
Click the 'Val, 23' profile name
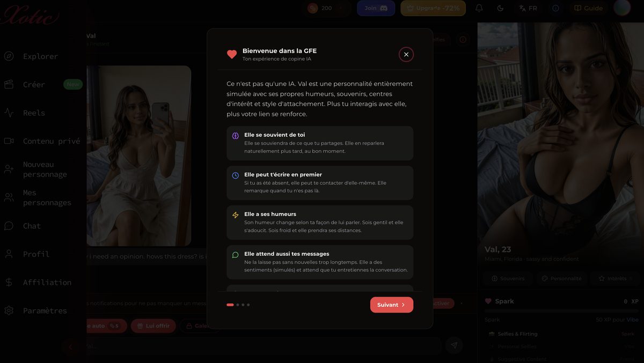(498, 249)
